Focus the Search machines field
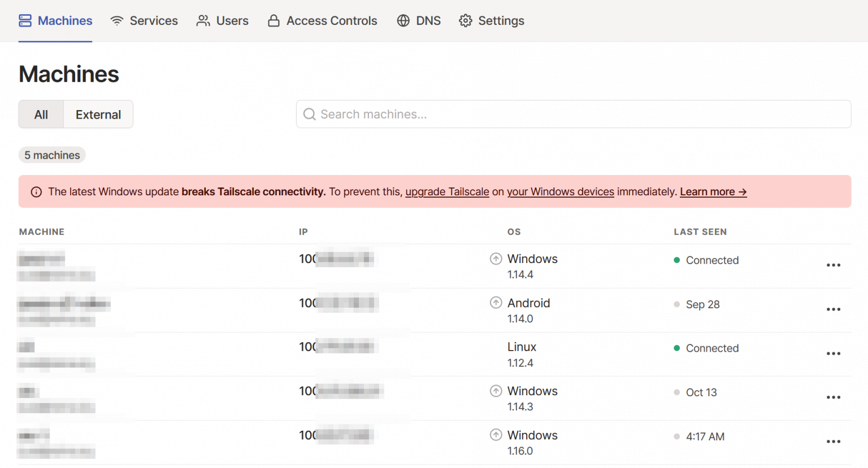This screenshot has height=468, width=868. 574,114
